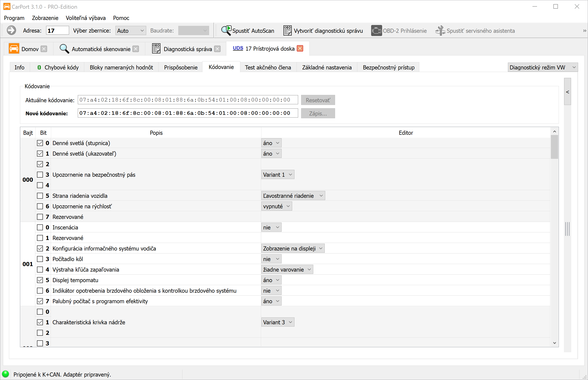
Task: Enable bit 6 Upozornenie na rýchlosť checkbox
Action: (x=40, y=206)
